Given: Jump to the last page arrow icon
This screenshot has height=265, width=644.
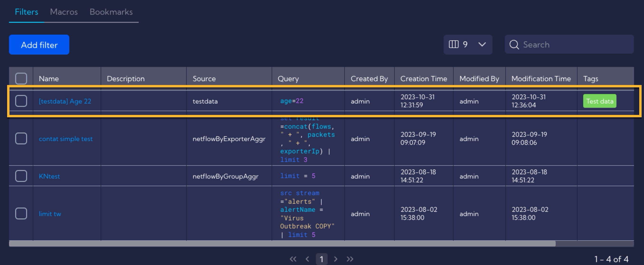Looking at the screenshot, I should pos(350,259).
